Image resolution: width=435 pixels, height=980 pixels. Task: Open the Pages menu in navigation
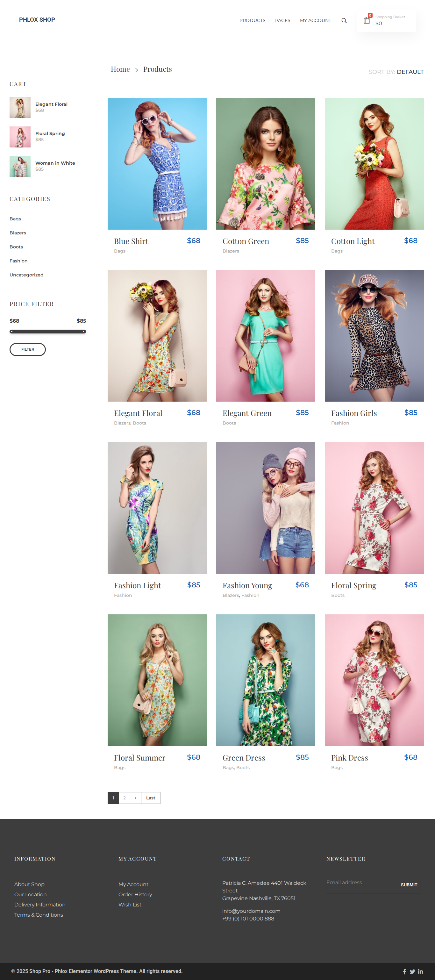[282, 21]
